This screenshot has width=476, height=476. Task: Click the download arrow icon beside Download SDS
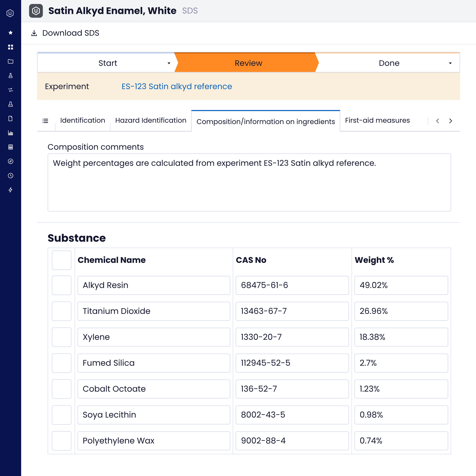pyautogui.click(x=34, y=33)
